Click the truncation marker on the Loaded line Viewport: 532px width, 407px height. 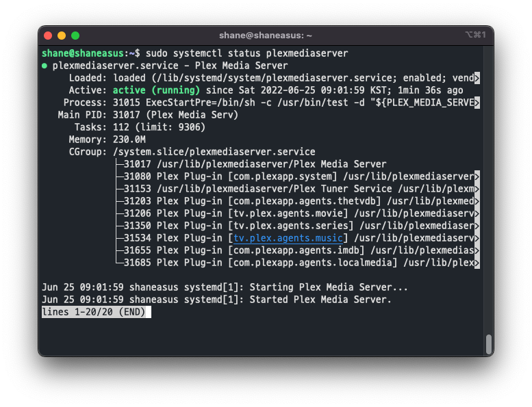point(477,78)
